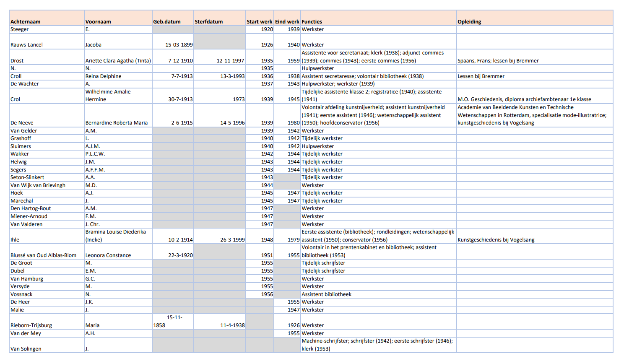Image resolution: width=624 pixels, height=364 pixels.
Task: Select surname cell Van Wijk van Brievingh
Action: (38, 185)
